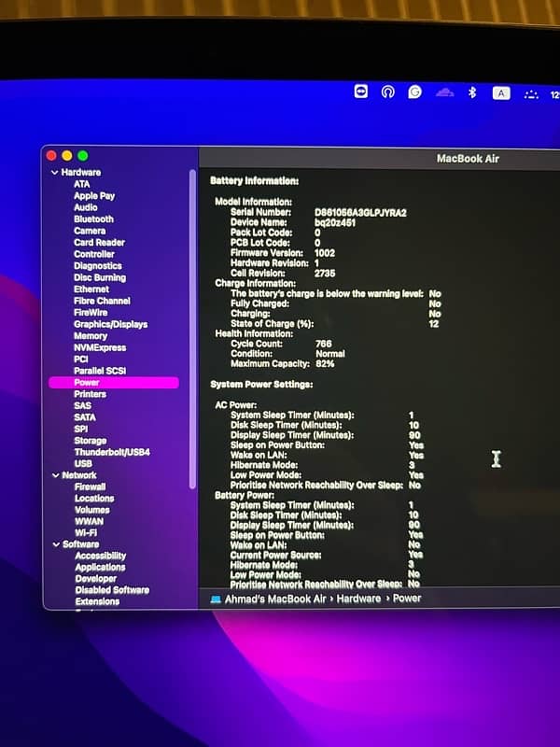Select Locations under Network

coord(94,499)
